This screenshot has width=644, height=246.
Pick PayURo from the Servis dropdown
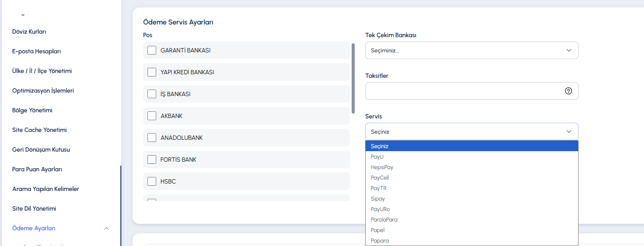pyautogui.click(x=472, y=209)
